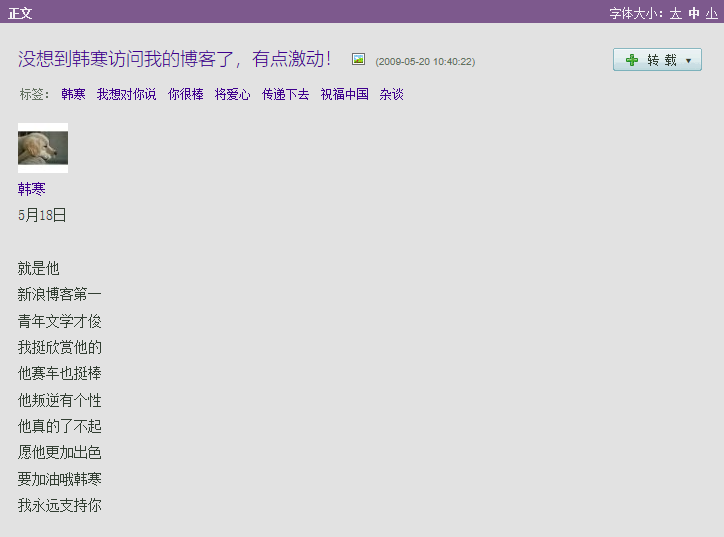Click the line 青年文学才俊
Screen dimensions: 724x537
coord(60,321)
